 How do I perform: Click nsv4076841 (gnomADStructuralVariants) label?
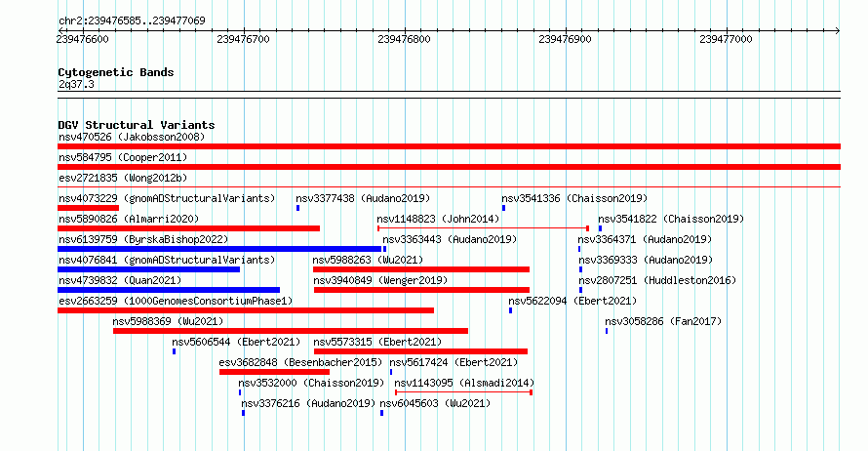pos(167,260)
